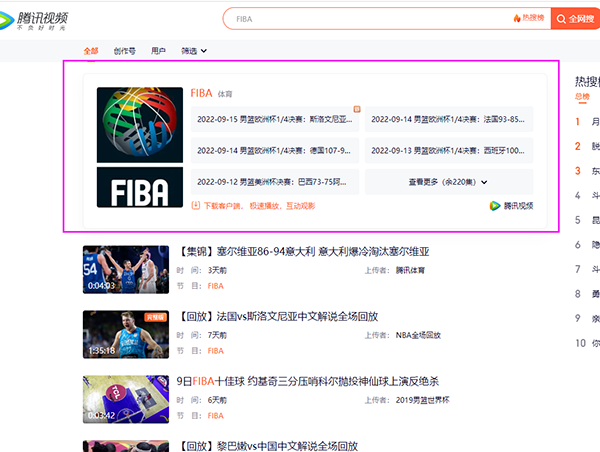
Task: Open the FIBA title link in card
Action: [201, 93]
